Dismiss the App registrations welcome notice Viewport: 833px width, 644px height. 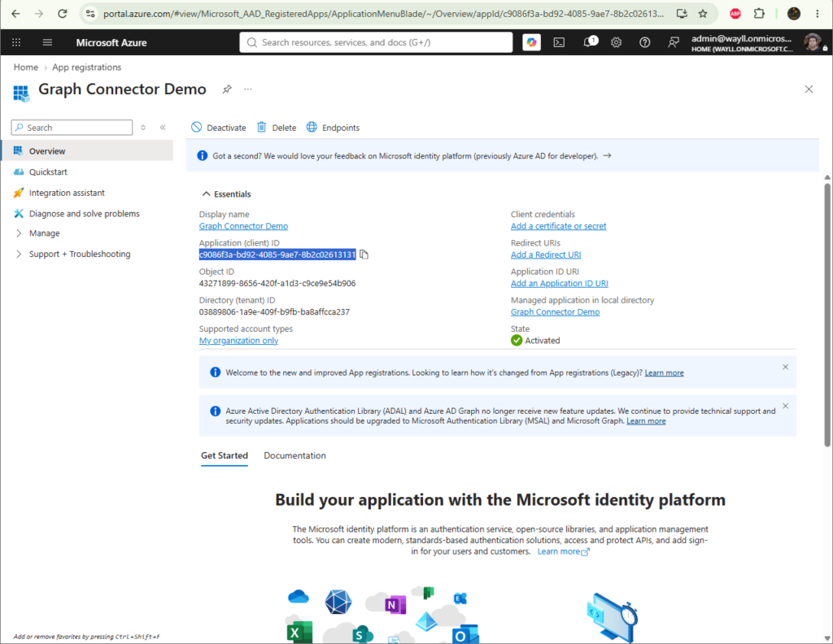785,367
